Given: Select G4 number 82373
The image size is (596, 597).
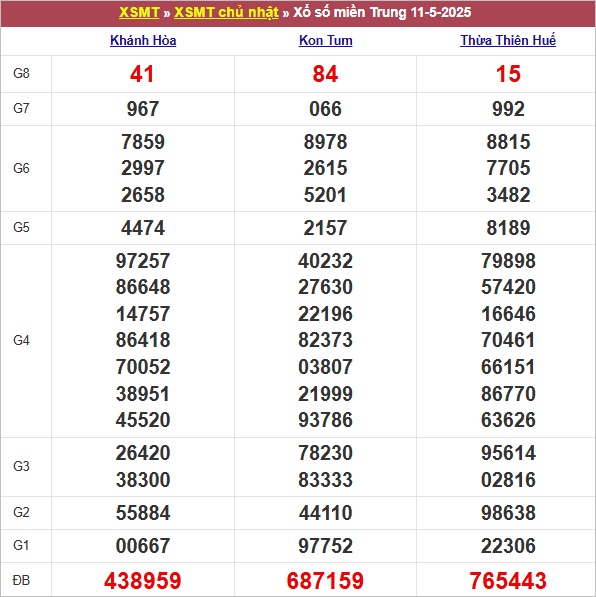Looking at the screenshot, I should pyautogui.click(x=325, y=340).
